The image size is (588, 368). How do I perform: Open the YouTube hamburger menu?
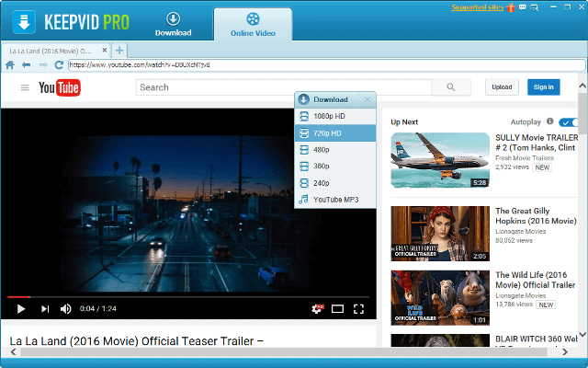25,87
